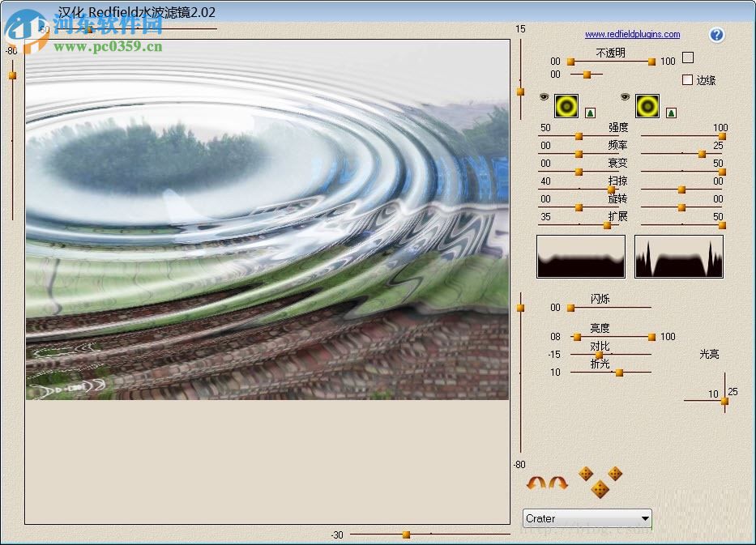Select the right yellow wave ring icon
Screen dimensions: 756x545
point(647,106)
